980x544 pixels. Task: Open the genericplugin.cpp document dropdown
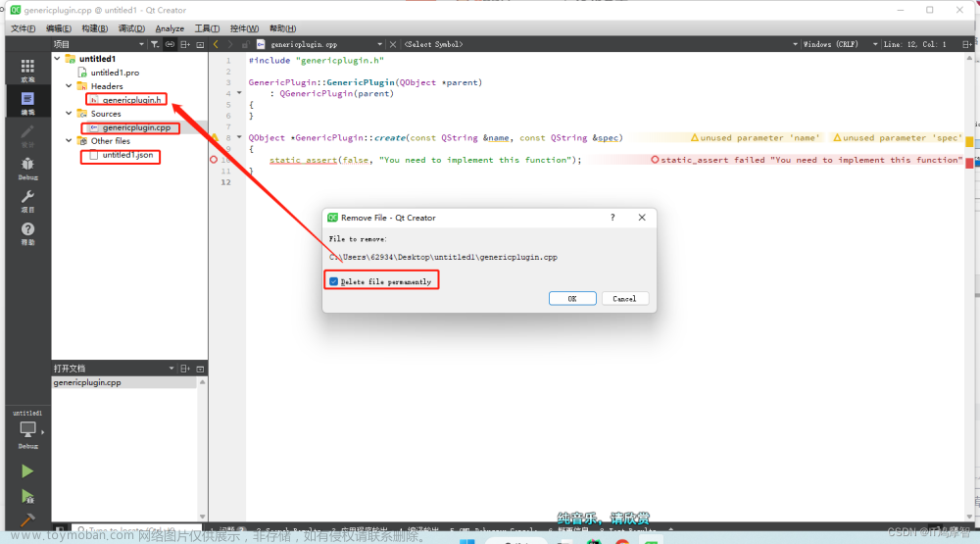379,44
